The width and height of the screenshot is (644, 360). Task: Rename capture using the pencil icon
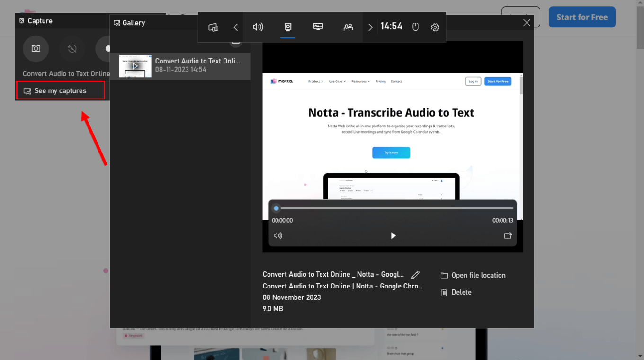pos(415,275)
